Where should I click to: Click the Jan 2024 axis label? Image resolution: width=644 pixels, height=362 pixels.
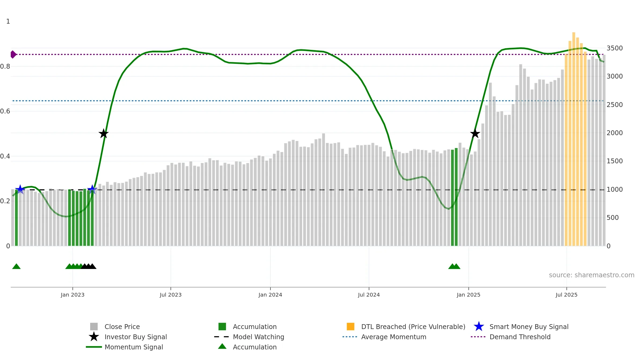click(270, 295)
